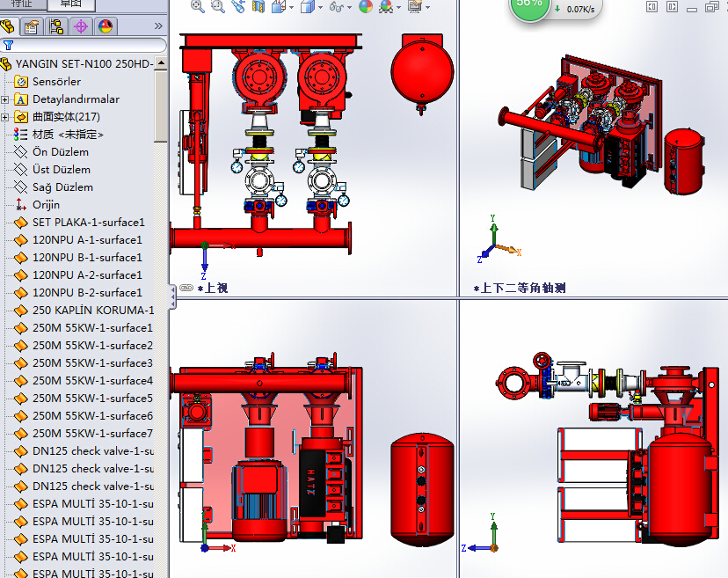Click the Sensörler folder icon
This screenshot has width=728, height=578.
(x=21, y=82)
